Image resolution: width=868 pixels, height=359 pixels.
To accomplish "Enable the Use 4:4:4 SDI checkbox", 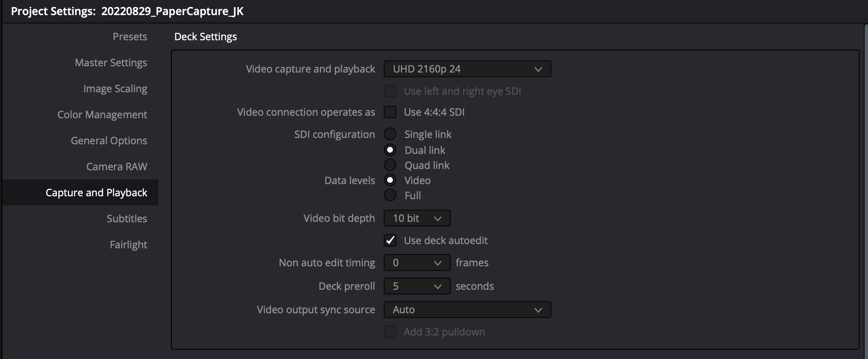I will [x=390, y=112].
